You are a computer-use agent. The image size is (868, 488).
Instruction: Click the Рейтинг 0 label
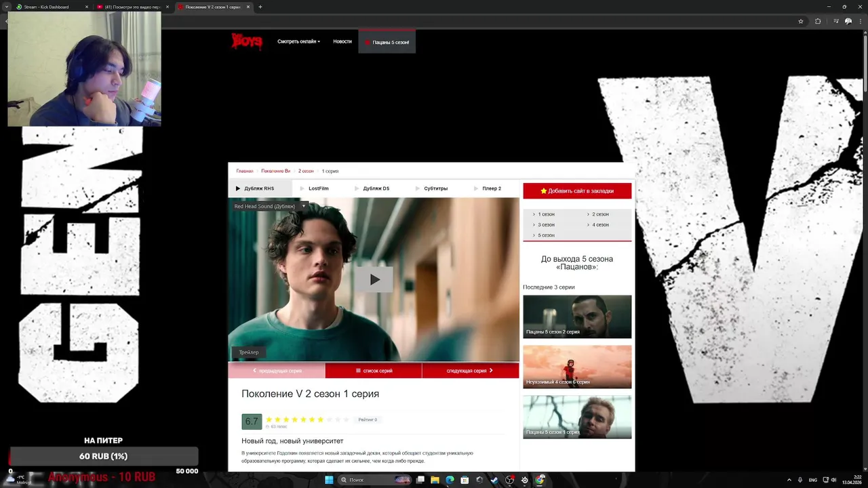[x=367, y=420]
